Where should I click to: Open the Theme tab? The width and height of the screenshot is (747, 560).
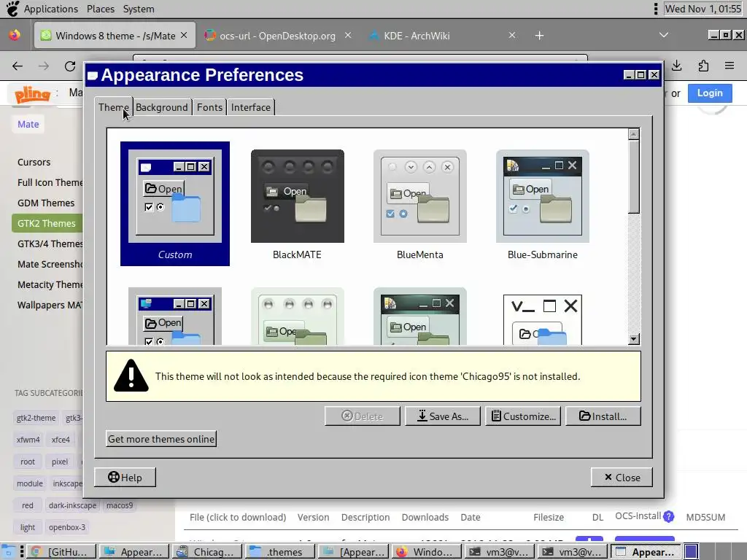(113, 107)
